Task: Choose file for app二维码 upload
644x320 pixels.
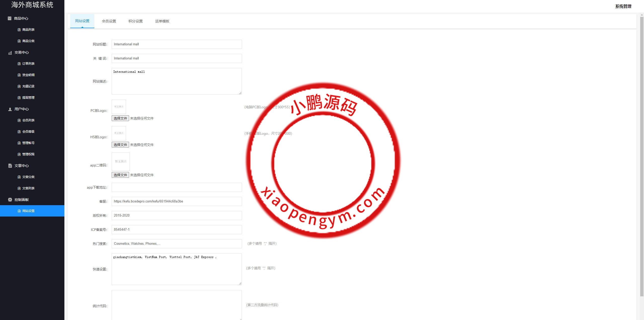Action: 120,175
